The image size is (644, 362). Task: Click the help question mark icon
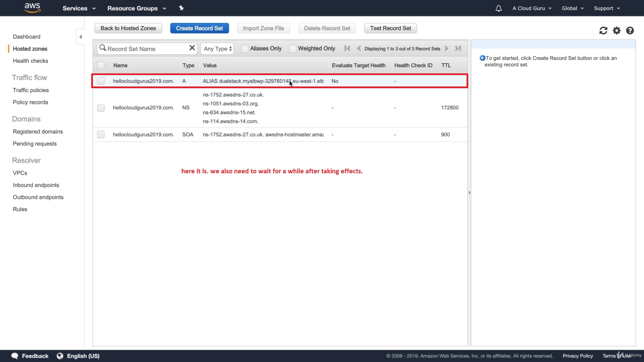630,31
